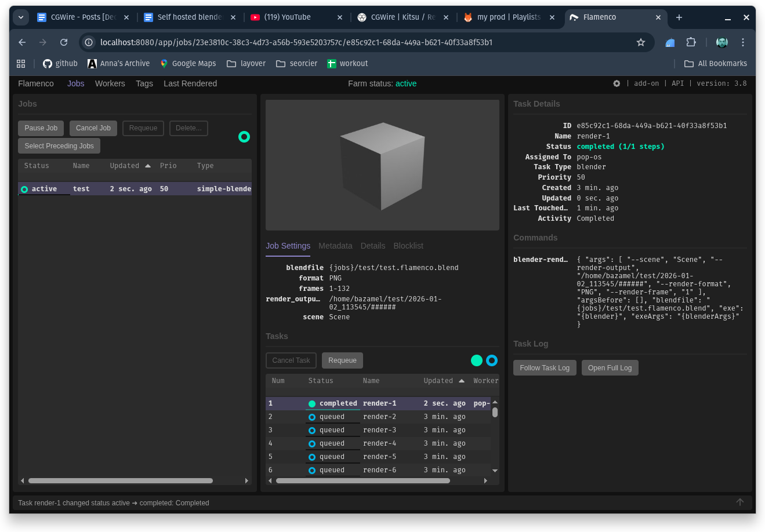Open the github bookmark

coord(60,64)
